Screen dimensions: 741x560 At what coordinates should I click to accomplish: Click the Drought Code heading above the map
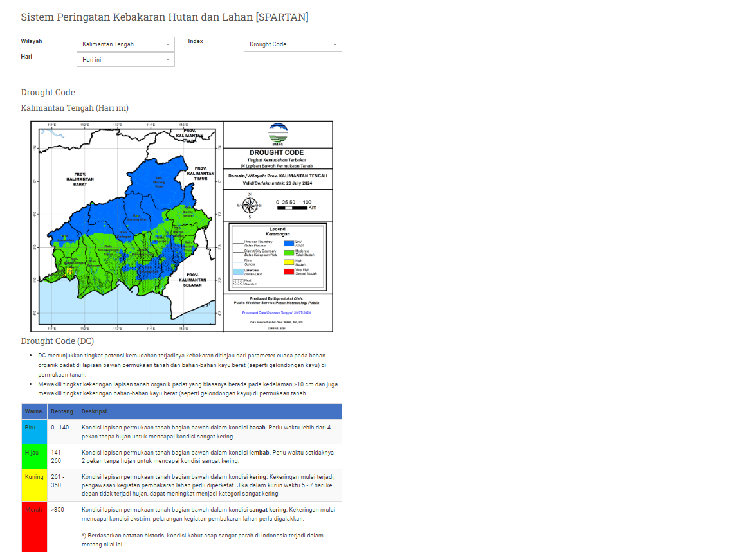pos(48,93)
